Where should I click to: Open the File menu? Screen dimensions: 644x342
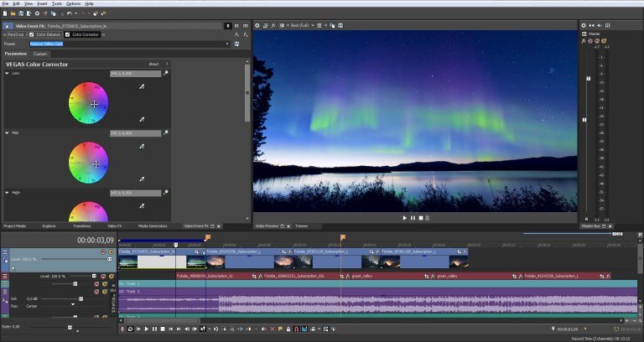pos(5,3)
